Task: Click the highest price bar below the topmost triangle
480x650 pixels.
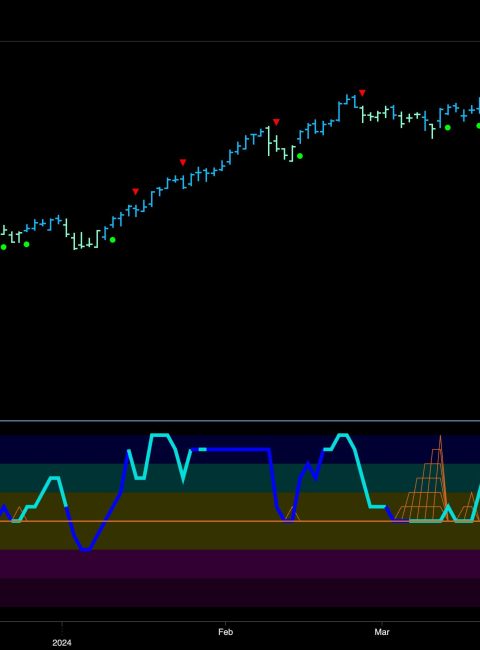Action: (x=354, y=100)
